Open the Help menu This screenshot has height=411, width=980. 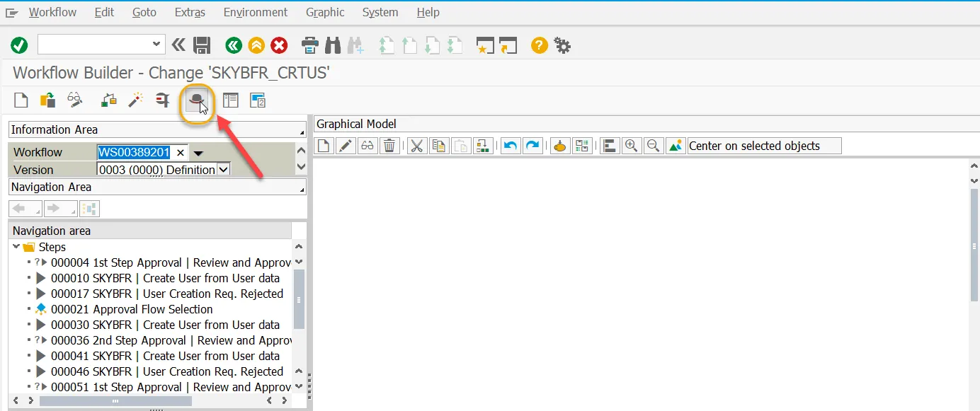[x=428, y=12]
